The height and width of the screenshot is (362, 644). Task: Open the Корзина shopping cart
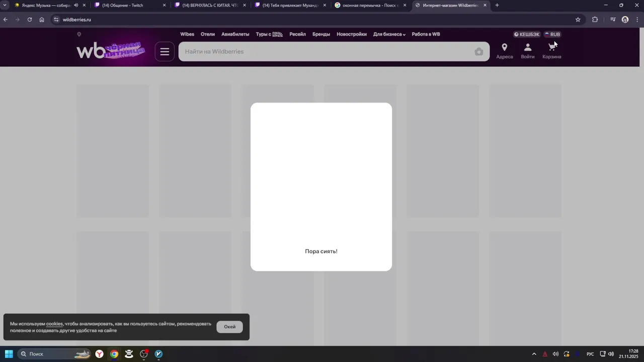(x=552, y=51)
